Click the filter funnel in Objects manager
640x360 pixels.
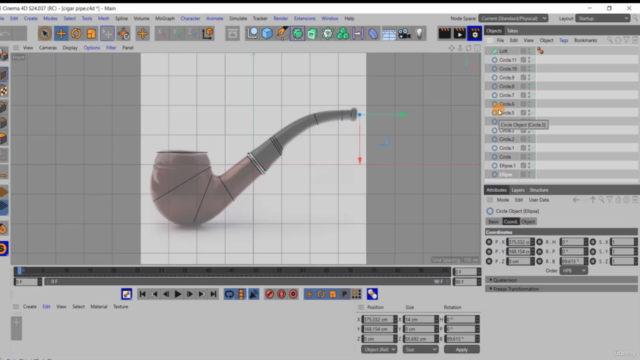(x=627, y=40)
